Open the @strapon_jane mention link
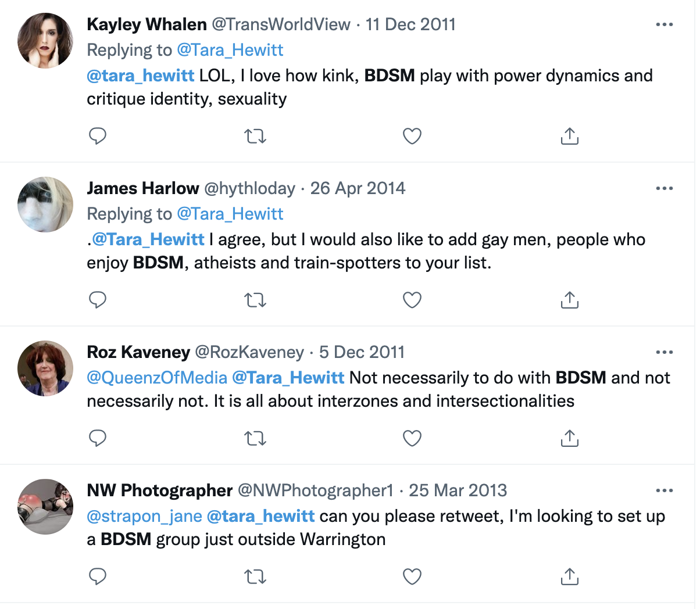Screen dimensions: 700x609 click(x=144, y=516)
